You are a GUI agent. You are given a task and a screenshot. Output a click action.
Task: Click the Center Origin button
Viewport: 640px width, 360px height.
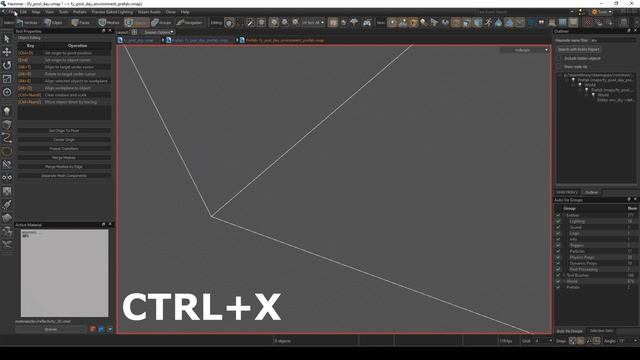coord(64,140)
